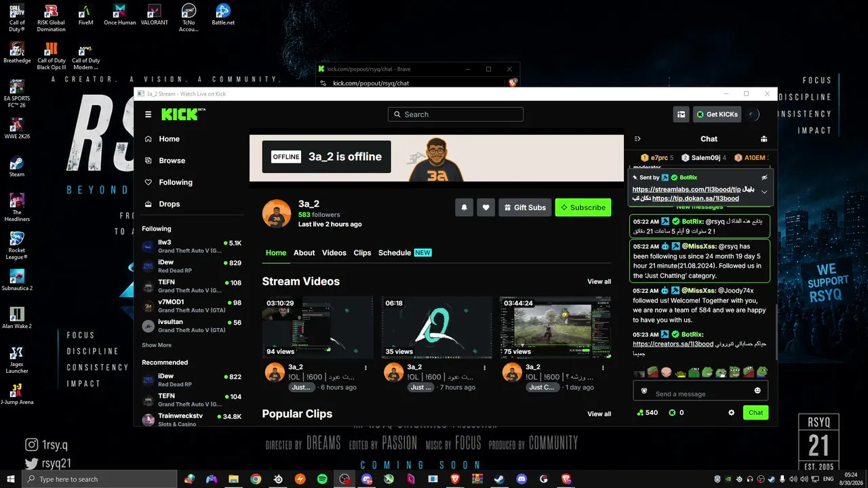Open Spotify from the taskbar
This screenshot has height=488, width=868.
[322, 479]
